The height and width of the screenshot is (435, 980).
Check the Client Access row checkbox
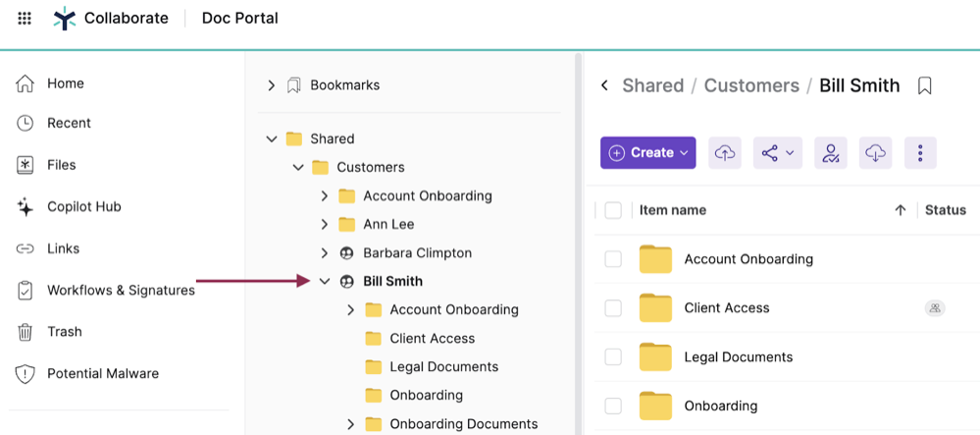pos(613,308)
